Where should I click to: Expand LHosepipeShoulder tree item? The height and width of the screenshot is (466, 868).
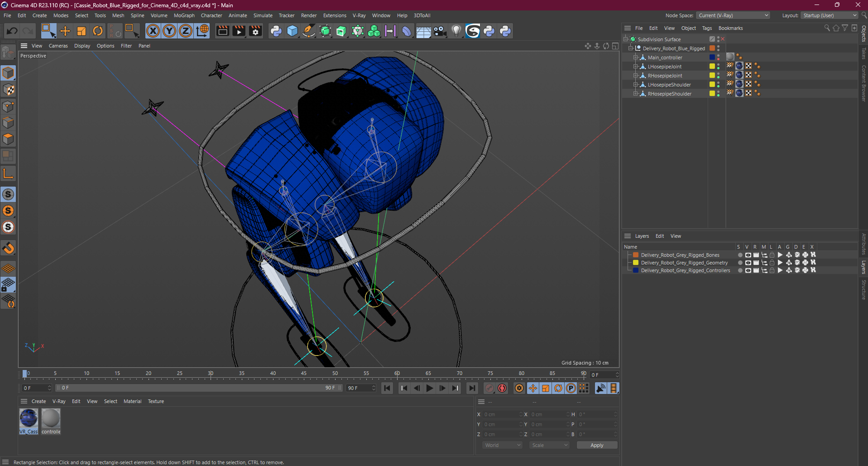[x=636, y=85]
